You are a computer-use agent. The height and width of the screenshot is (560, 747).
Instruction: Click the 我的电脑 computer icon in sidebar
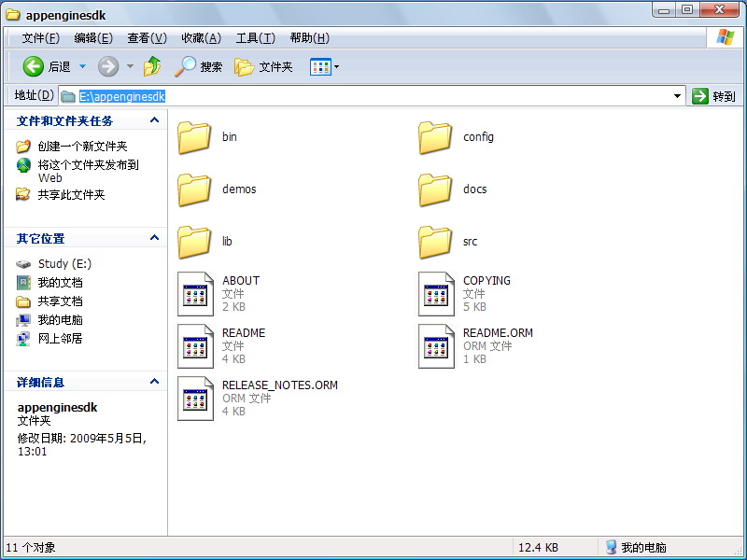[x=22, y=320]
